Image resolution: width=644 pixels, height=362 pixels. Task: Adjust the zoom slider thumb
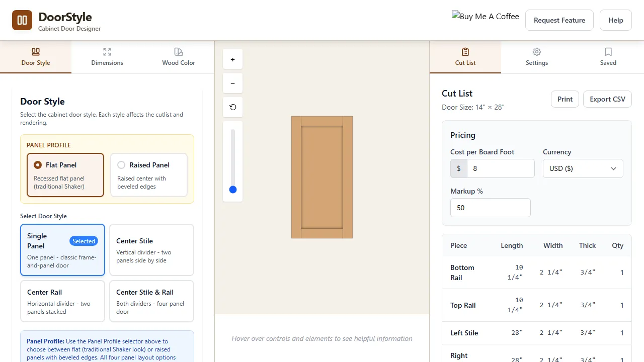point(232,190)
